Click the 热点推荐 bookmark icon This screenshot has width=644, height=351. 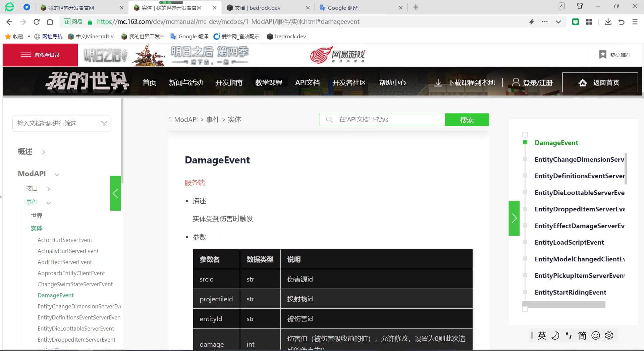click(603, 54)
